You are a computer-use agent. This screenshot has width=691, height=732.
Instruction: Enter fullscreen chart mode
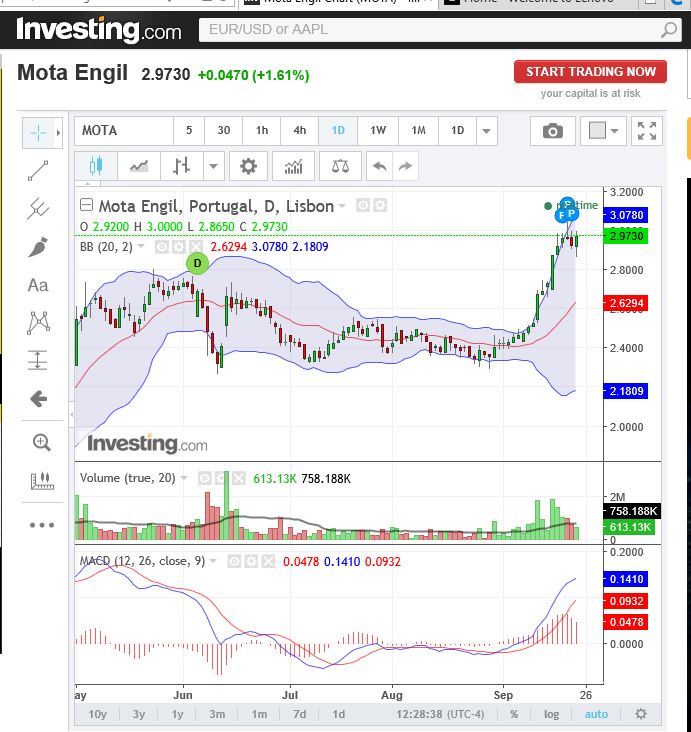coord(647,131)
